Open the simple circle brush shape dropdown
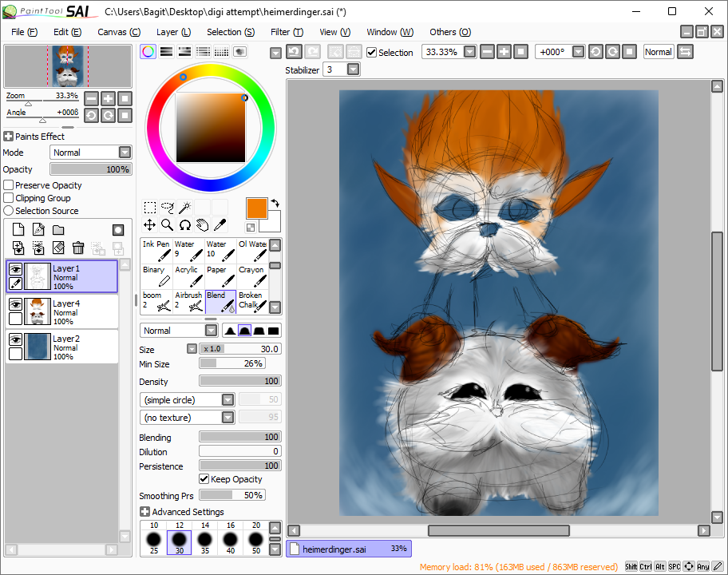This screenshot has height=575, width=728. 227,400
